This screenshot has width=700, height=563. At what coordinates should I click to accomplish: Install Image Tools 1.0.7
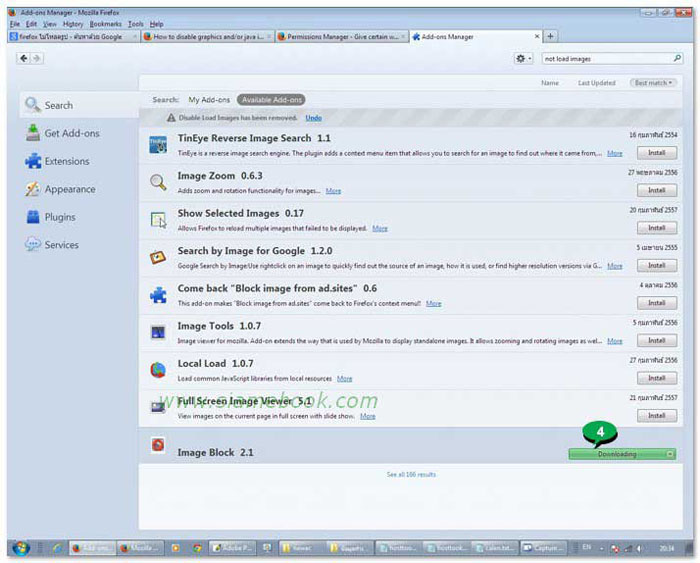click(x=657, y=340)
